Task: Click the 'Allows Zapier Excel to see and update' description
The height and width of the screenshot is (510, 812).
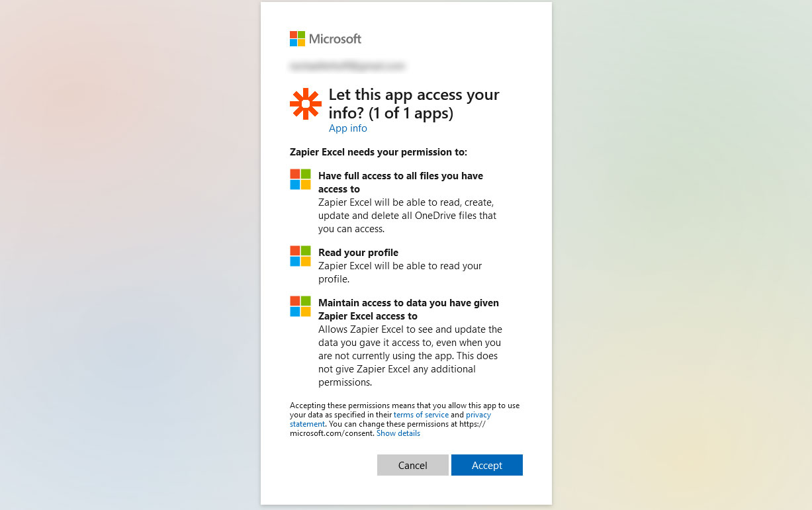Action: point(410,356)
